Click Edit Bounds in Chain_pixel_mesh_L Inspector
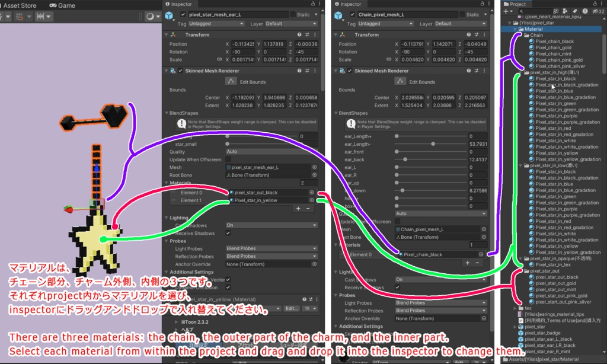Viewport: 607px width, 364px height. (x=400, y=81)
